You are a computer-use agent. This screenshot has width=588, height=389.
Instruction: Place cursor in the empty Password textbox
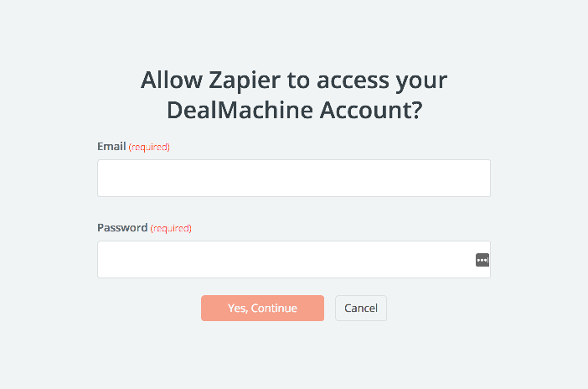(294, 259)
